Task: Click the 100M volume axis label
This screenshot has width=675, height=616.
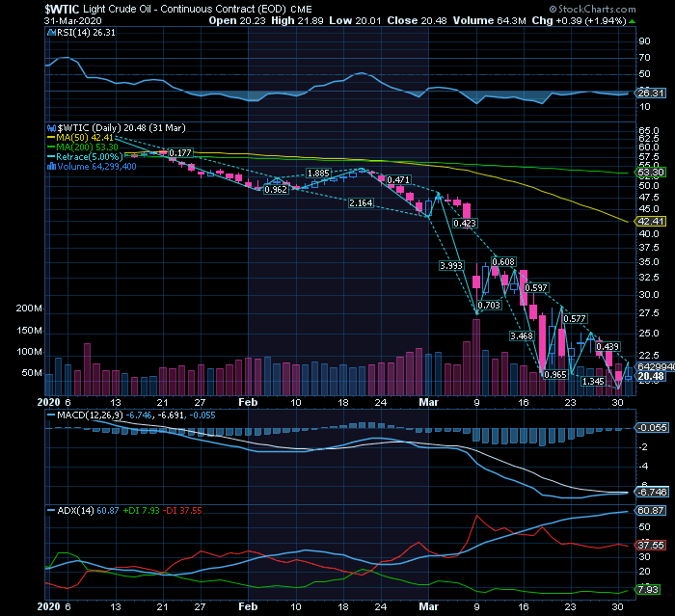Action: 29,352
